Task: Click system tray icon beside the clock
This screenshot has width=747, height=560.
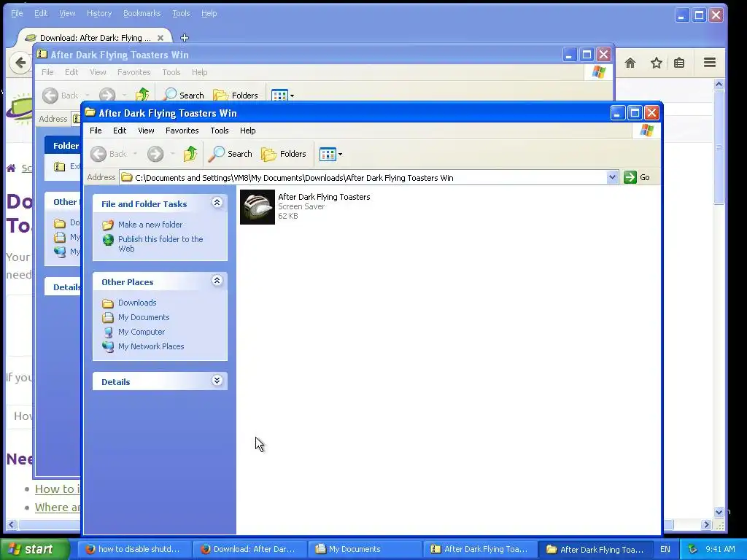Action: (693, 549)
